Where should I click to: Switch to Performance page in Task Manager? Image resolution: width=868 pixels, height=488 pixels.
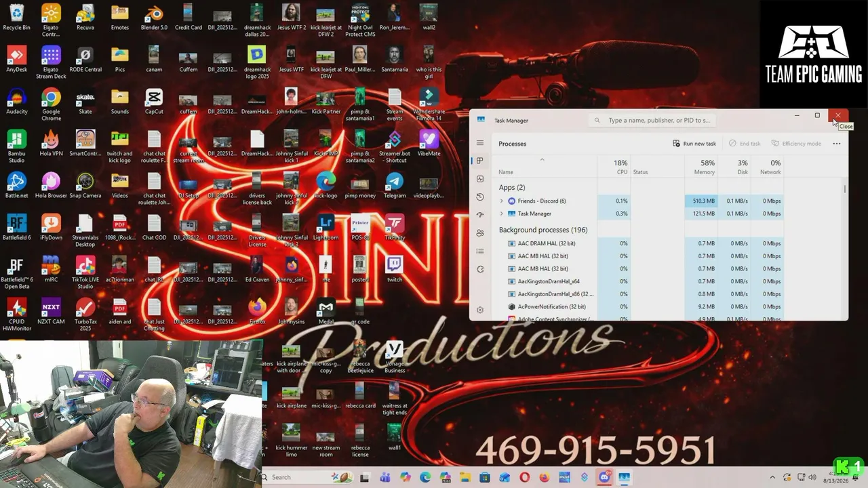(x=480, y=179)
